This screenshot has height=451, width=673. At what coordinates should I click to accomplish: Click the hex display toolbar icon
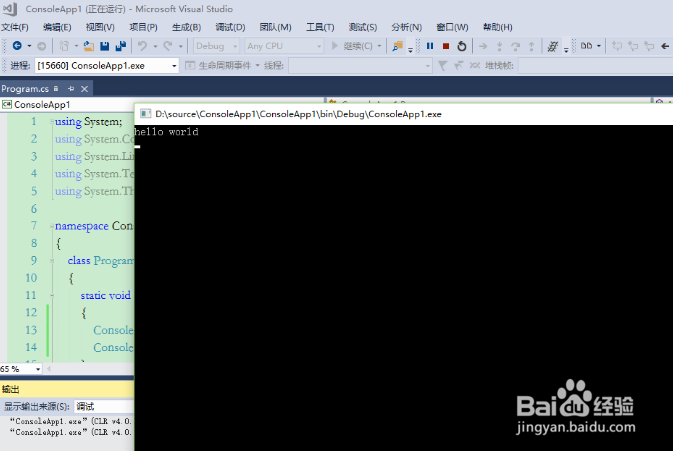coord(553,46)
